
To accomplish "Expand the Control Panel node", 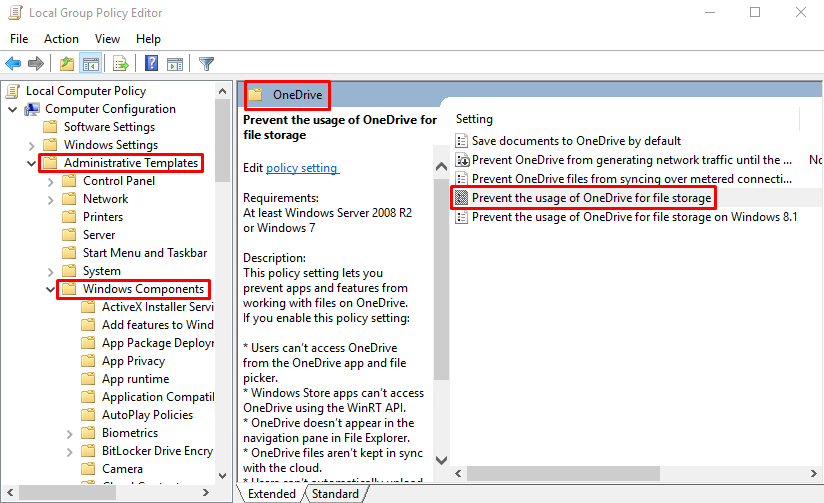I will (50, 181).
